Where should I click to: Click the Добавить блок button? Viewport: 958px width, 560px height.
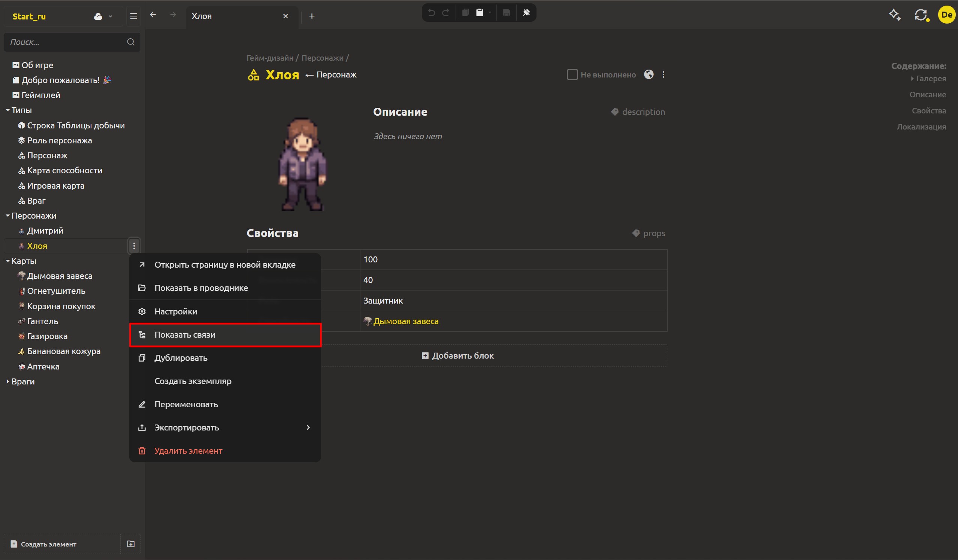coord(458,356)
